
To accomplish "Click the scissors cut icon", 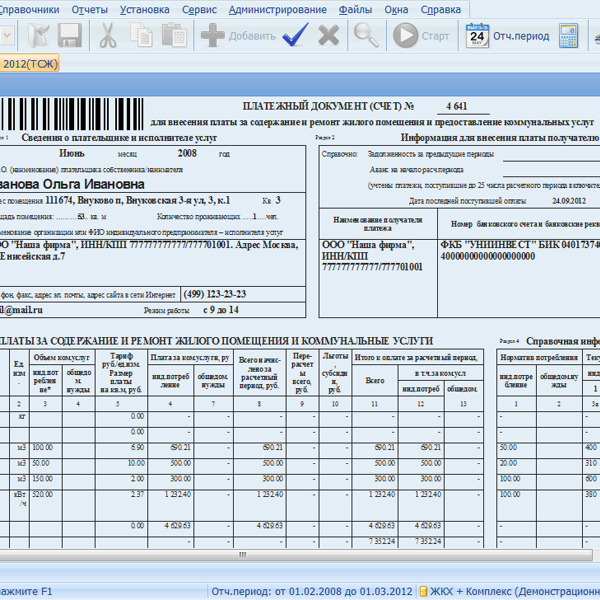I will tap(108, 36).
